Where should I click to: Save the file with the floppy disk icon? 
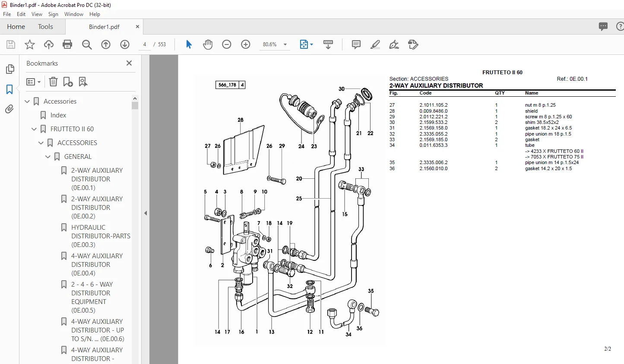coord(11,44)
